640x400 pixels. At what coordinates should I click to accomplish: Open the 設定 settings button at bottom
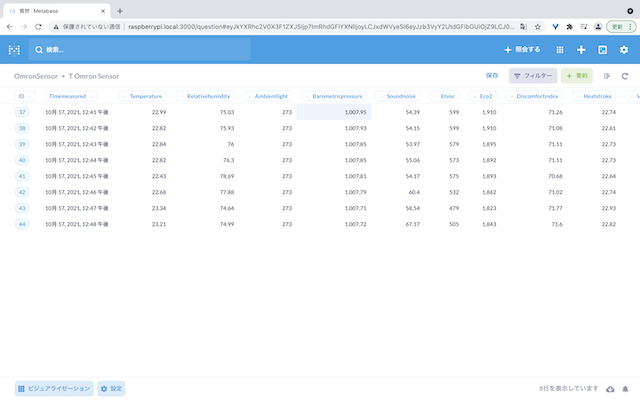[111, 389]
